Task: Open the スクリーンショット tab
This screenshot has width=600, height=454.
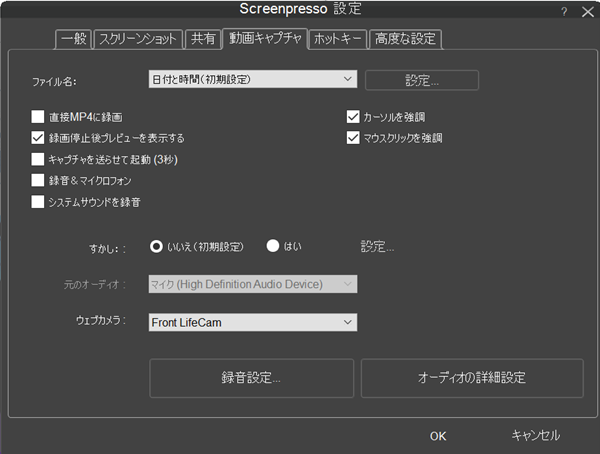Action: (138, 39)
